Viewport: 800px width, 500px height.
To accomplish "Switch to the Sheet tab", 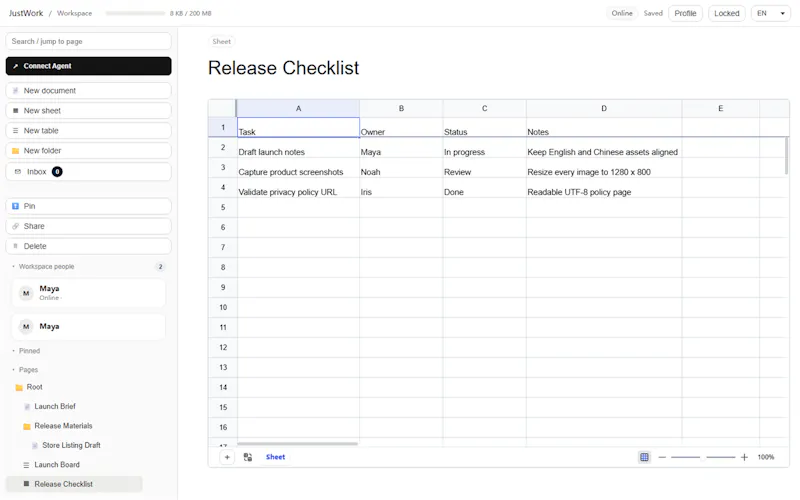I will (x=276, y=457).
